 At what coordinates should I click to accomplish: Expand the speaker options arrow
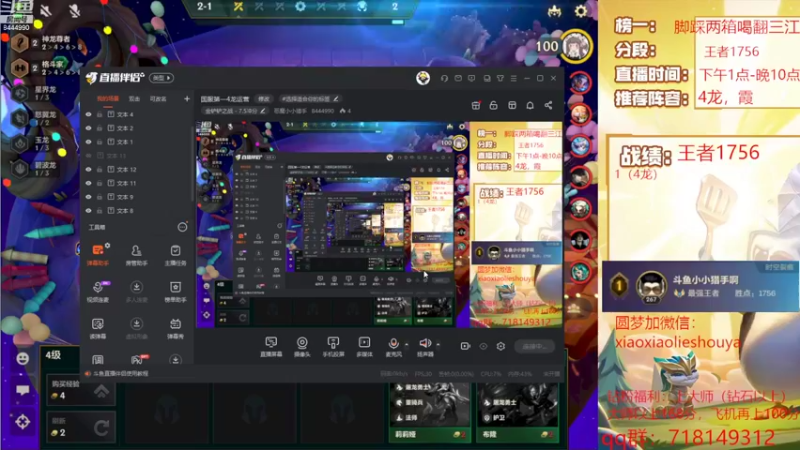coord(438,344)
